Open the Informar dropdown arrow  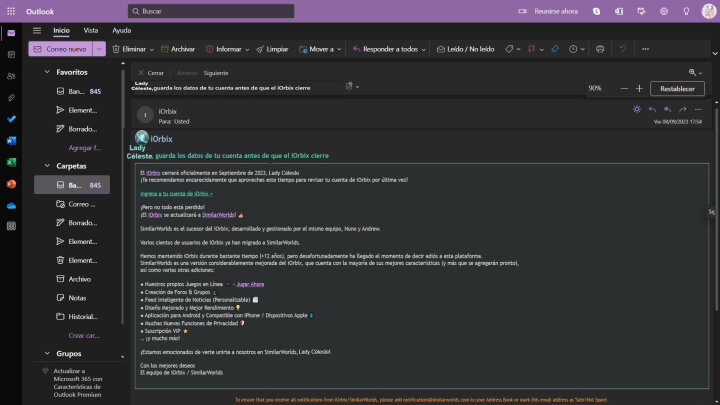coord(247,50)
